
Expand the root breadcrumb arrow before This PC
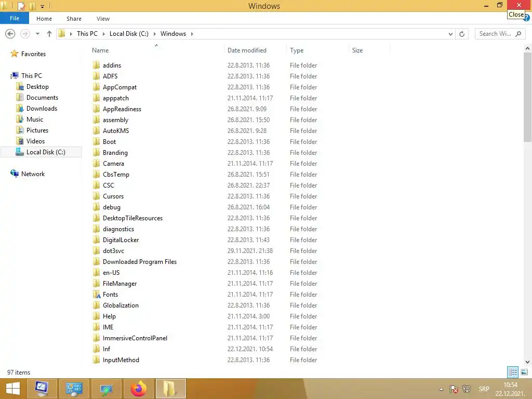coord(71,34)
